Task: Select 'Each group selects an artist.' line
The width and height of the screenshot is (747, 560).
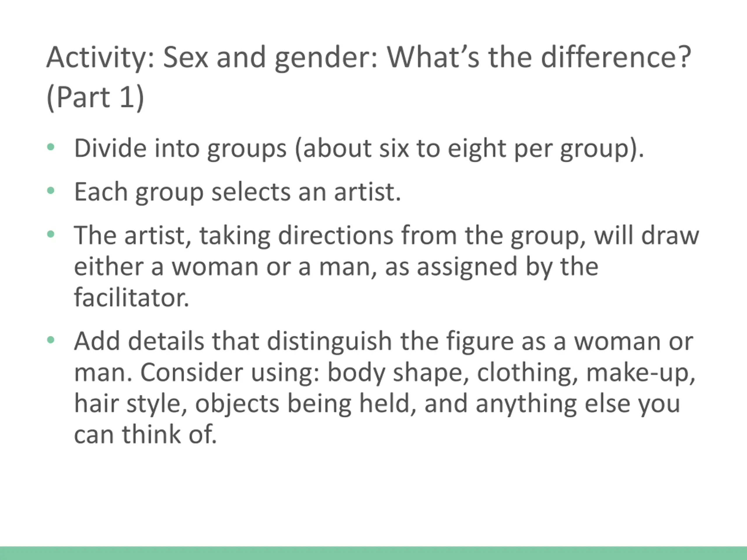Action: [x=238, y=192]
